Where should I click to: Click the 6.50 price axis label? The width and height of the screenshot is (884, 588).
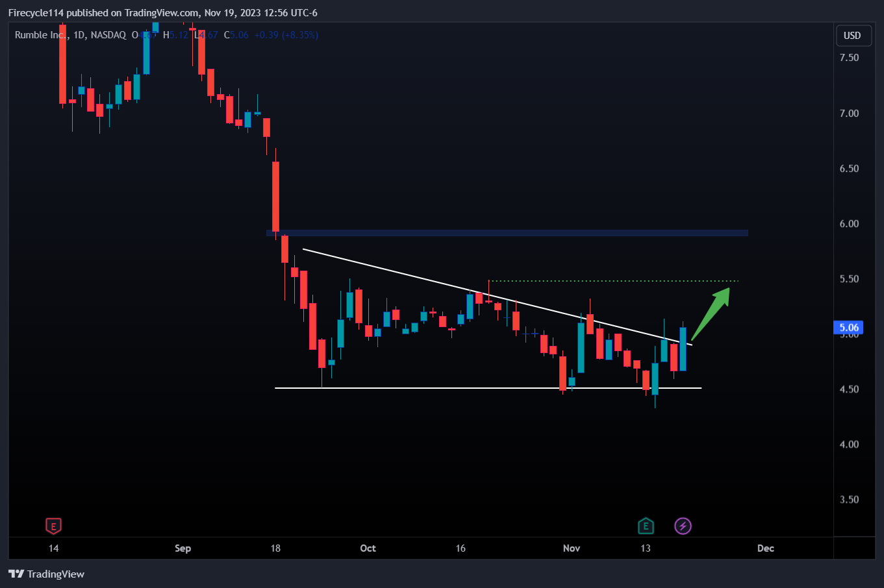849,169
